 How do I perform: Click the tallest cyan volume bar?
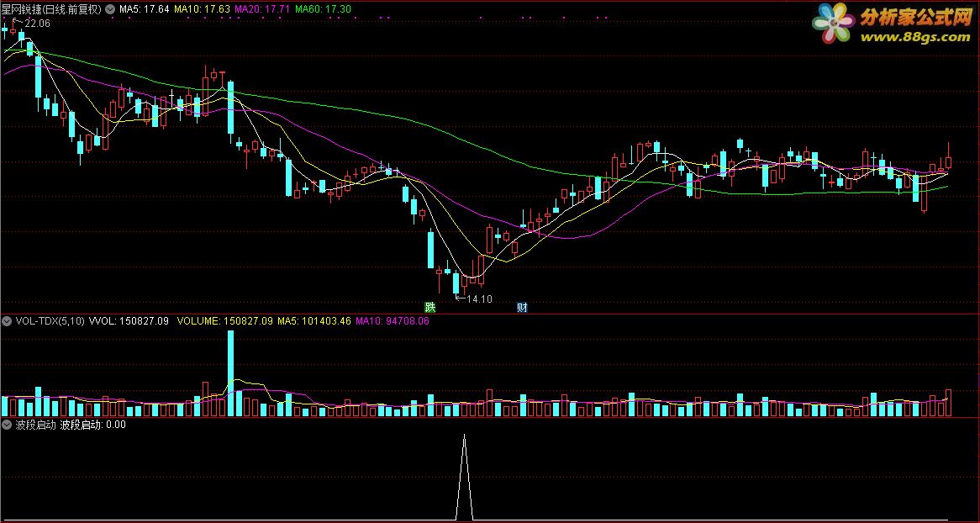[x=230, y=372]
